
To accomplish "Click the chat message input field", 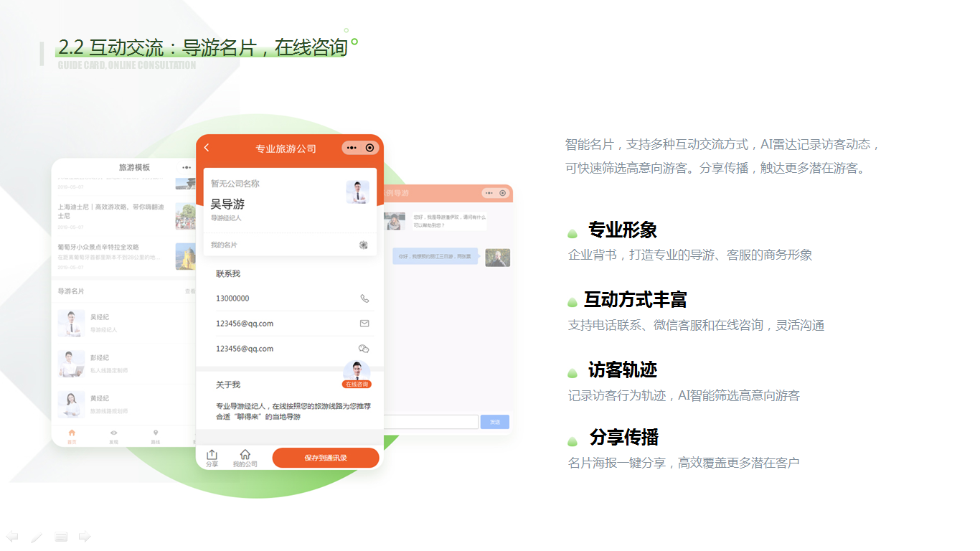I will point(430,422).
